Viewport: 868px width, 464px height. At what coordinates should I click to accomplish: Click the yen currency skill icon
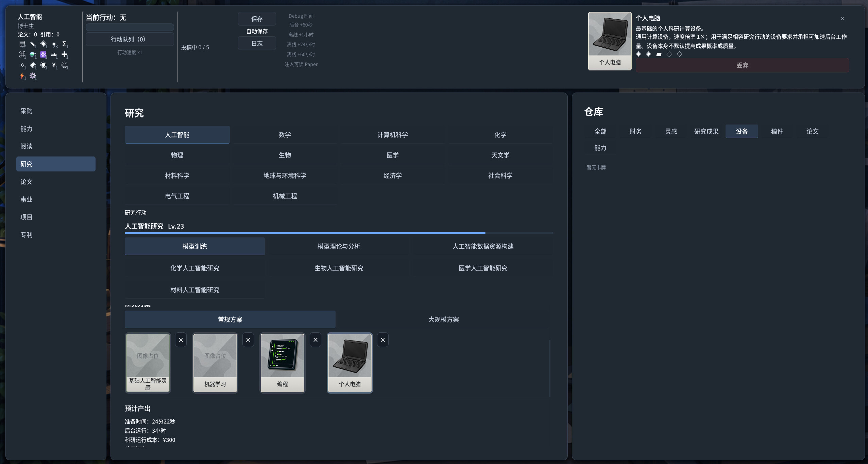[54, 65]
